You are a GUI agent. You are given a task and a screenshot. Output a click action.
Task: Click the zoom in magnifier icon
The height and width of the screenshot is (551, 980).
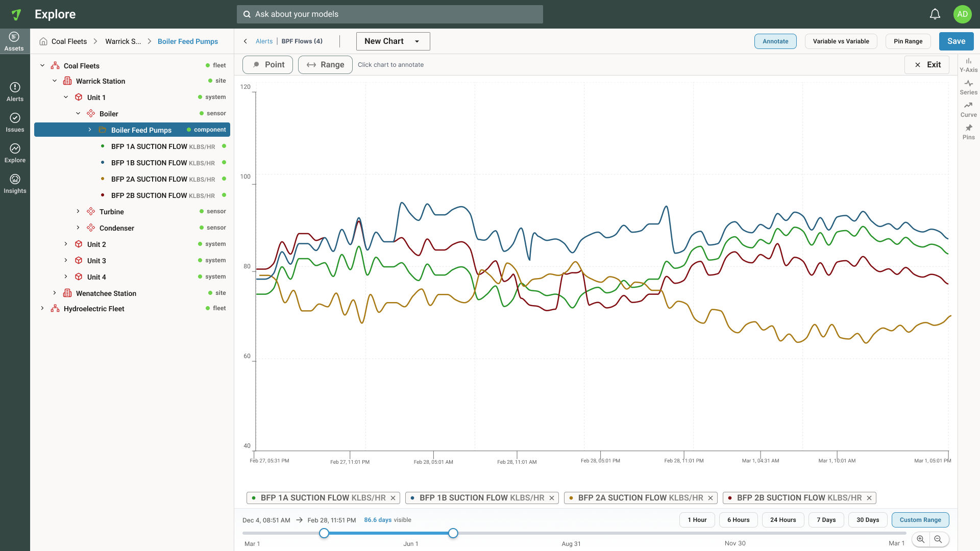921,539
